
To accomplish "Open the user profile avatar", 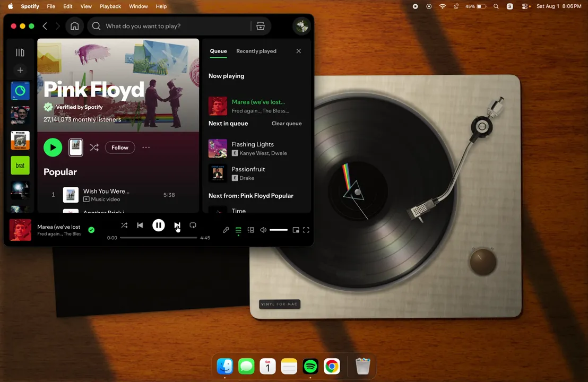I will click(301, 26).
